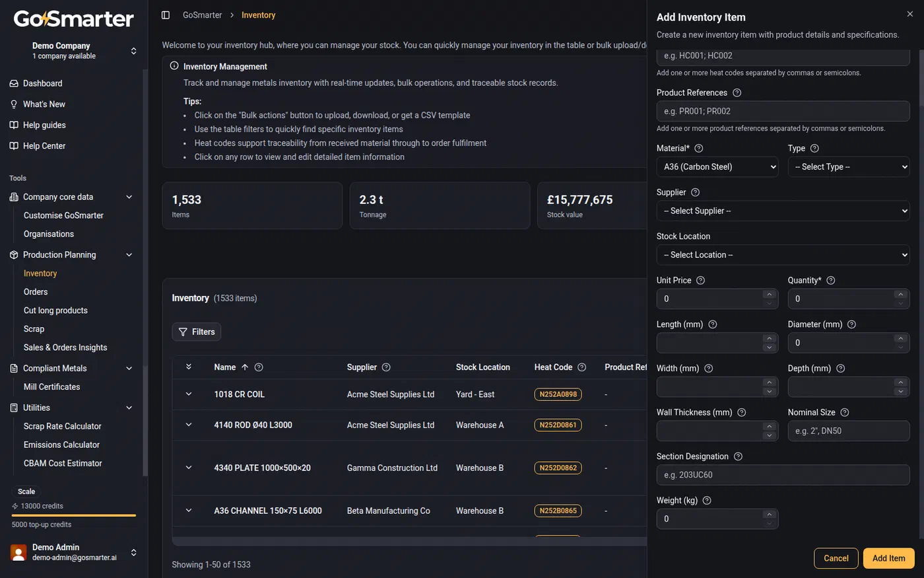Collapse the Production Planning section

129,255
